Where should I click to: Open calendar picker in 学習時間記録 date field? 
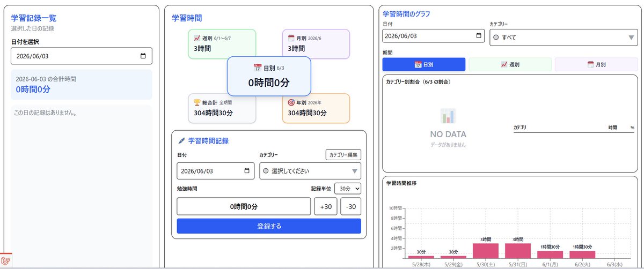[x=247, y=171]
